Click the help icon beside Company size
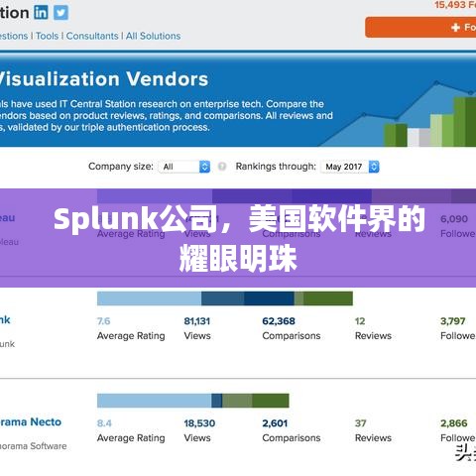476x476 pixels. (222, 167)
